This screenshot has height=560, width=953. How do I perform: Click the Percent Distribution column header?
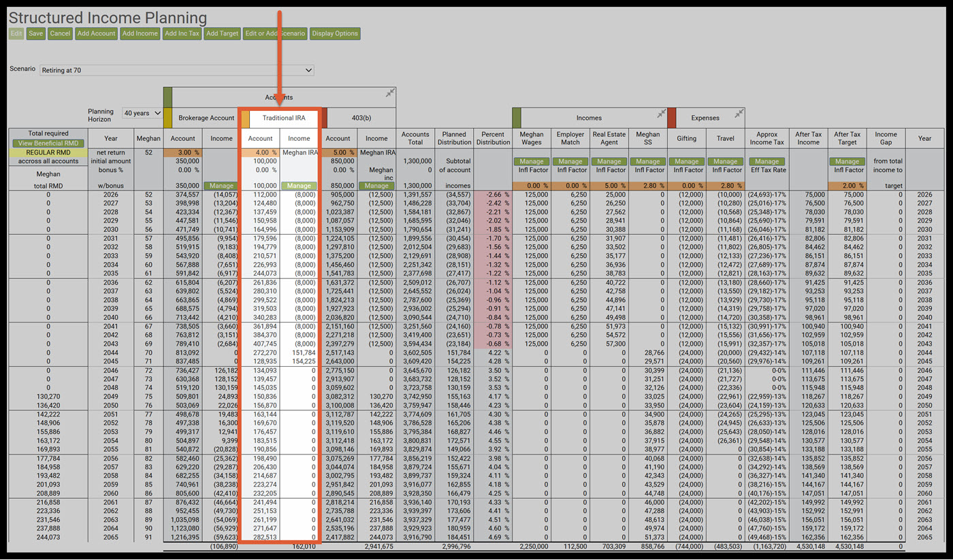coord(493,138)
